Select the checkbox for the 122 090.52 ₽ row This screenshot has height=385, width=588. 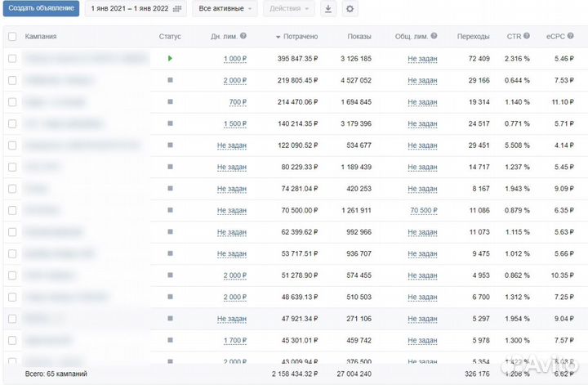pyautogui.click(x=12, y=145)
